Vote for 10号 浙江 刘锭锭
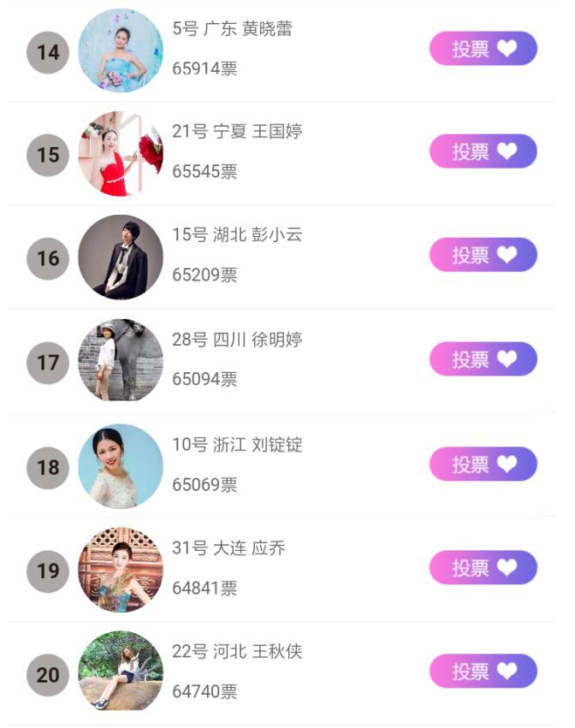Screen dimensions: 575x728 click(483, 464)
